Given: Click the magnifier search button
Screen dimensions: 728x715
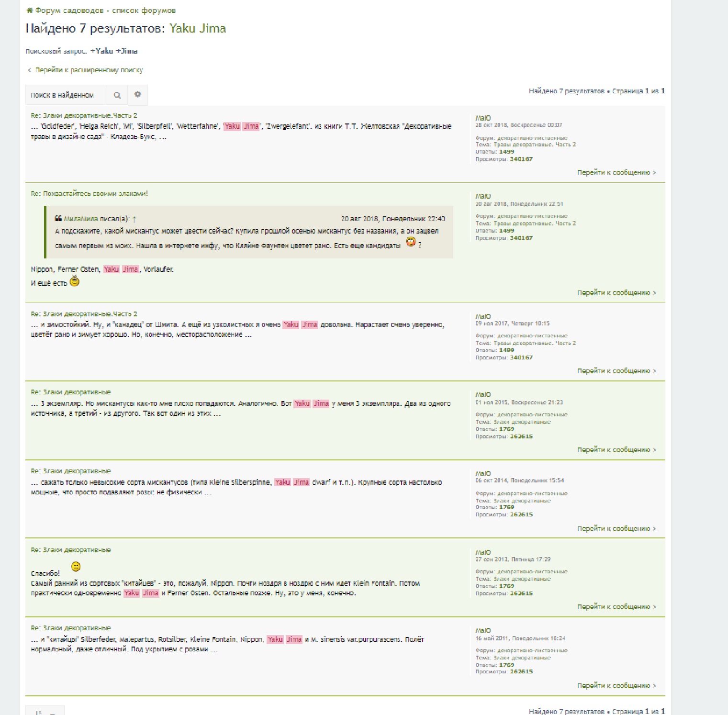Looking at the screenshot, I should tap(117, 95).
